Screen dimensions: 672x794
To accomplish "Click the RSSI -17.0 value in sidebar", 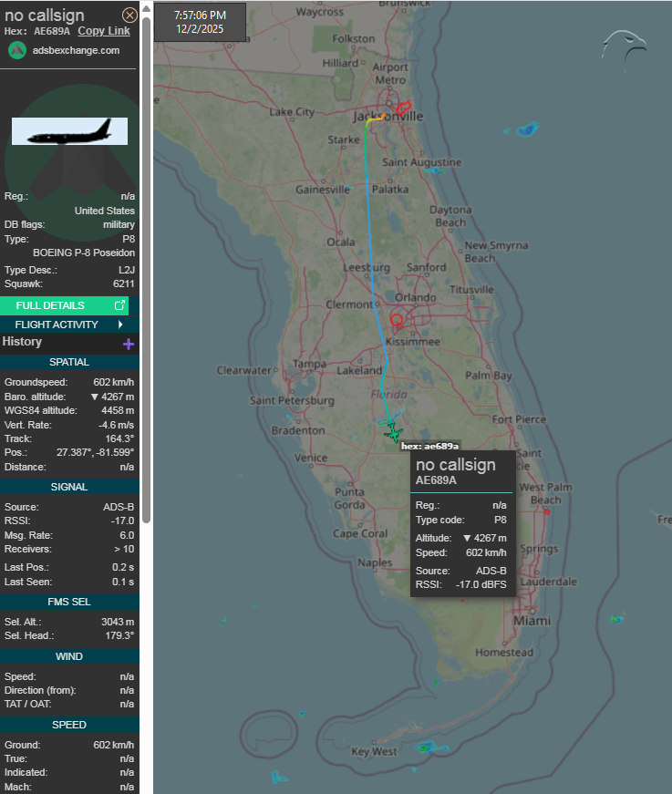I will 122,521.
